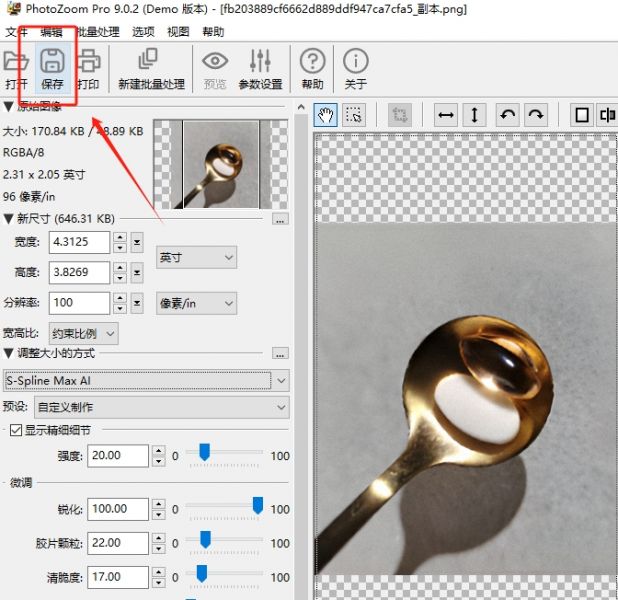Decrease height with stepper down arrow
618x600 pixels.
(x=120, y=278)
